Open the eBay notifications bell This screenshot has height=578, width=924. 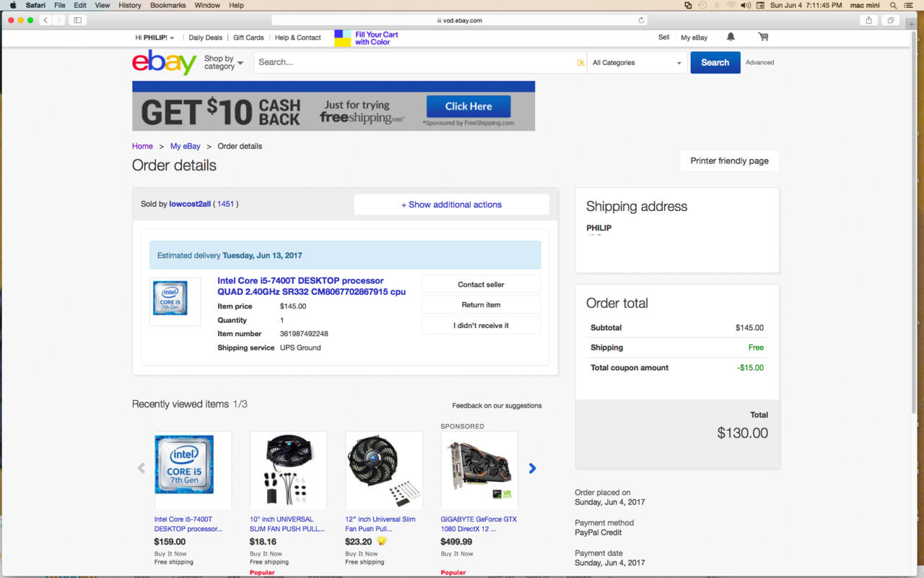pos(731,37)
